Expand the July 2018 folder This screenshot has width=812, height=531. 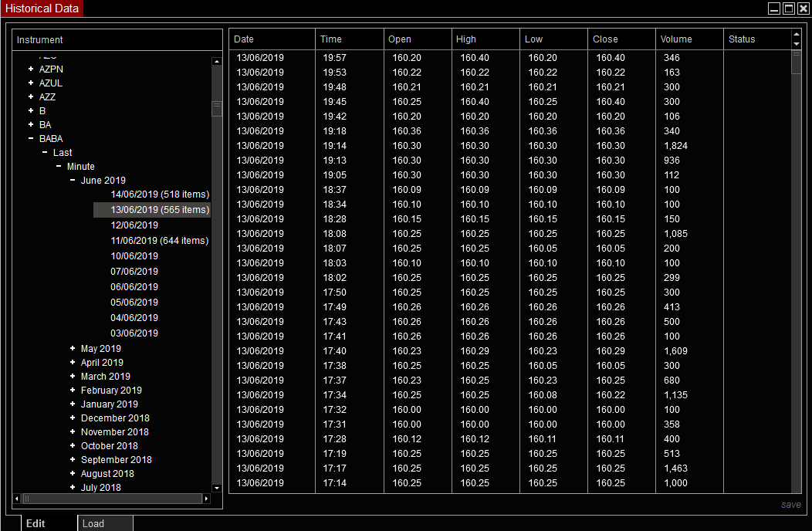73,487
